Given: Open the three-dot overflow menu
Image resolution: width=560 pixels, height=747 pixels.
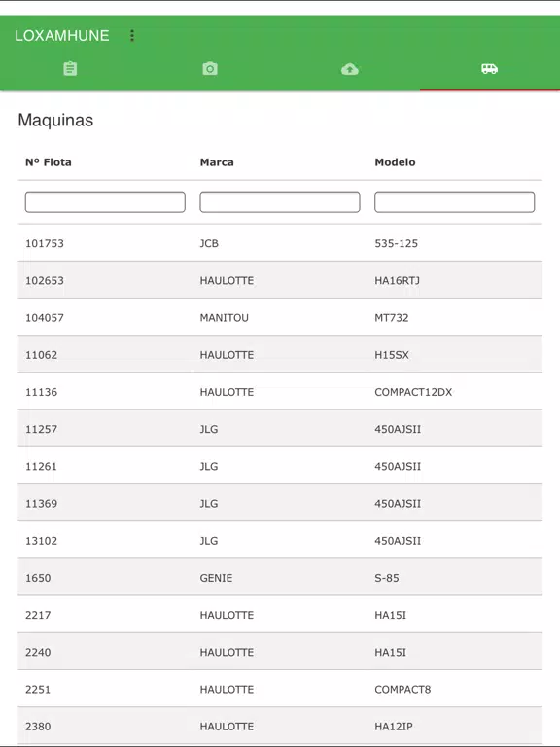Looking at the screenshot, I should click(x=132, y=35).
